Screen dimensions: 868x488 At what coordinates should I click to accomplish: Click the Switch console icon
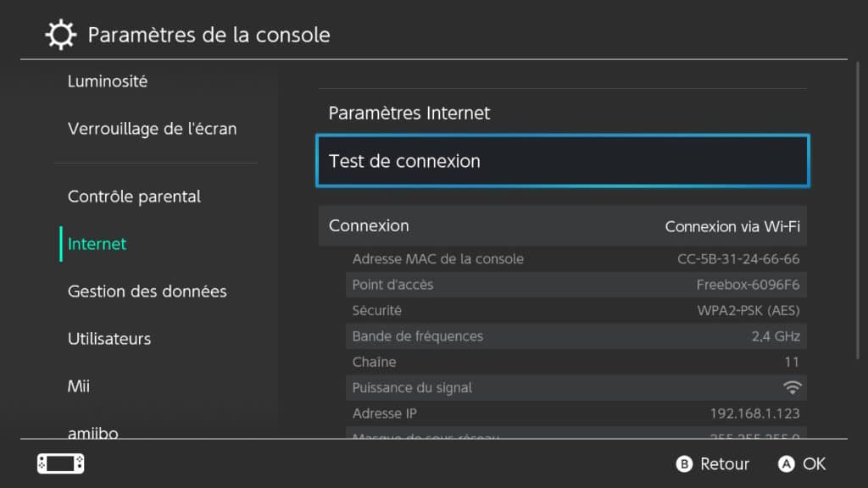61,463
